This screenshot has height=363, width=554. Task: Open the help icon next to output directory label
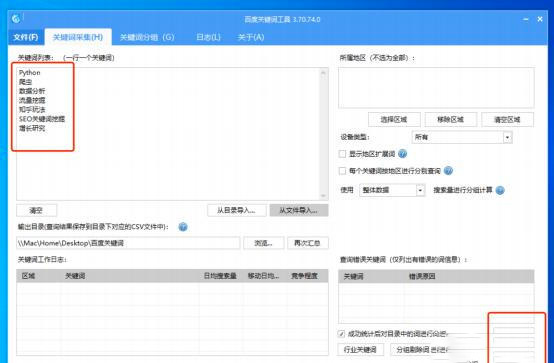(183, 227)
